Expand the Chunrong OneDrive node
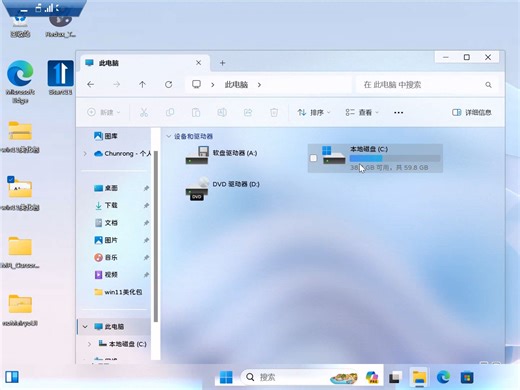This screenshot has width=520, height=390. click(x=85, y=153)
